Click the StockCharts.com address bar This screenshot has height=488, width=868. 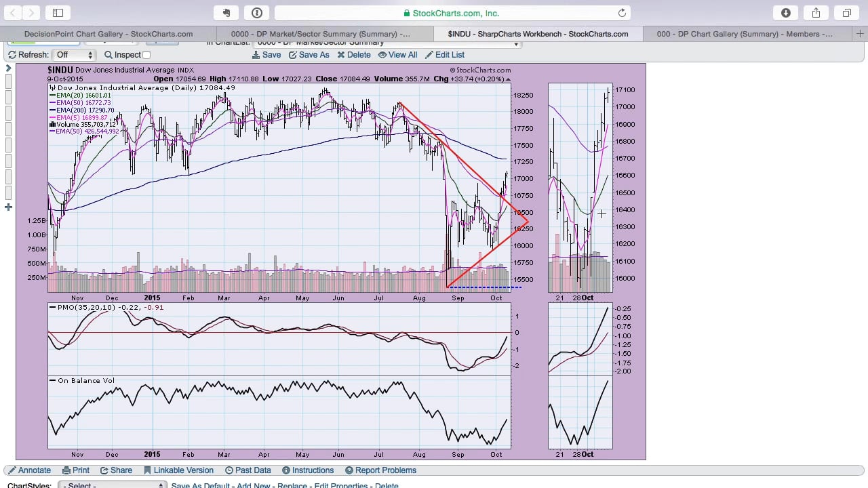[x=452, y=13]
